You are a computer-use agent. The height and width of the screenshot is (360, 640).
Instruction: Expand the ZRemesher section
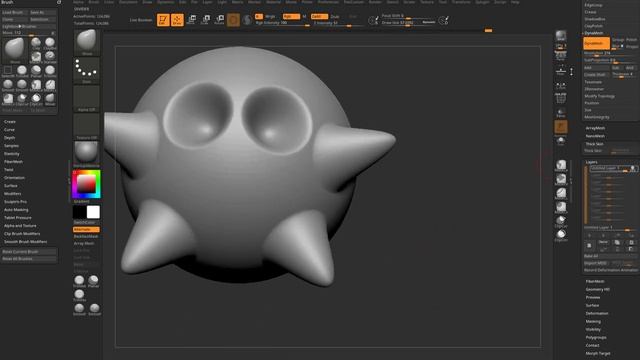pos(594,89)
